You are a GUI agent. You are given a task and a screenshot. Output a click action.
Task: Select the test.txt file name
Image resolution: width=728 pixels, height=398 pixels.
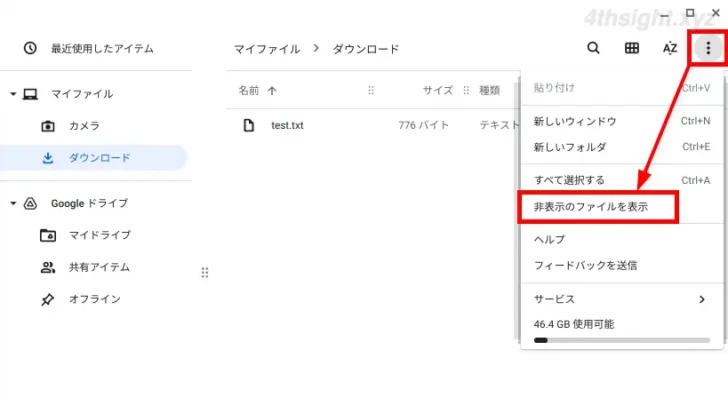click(287, 125)
